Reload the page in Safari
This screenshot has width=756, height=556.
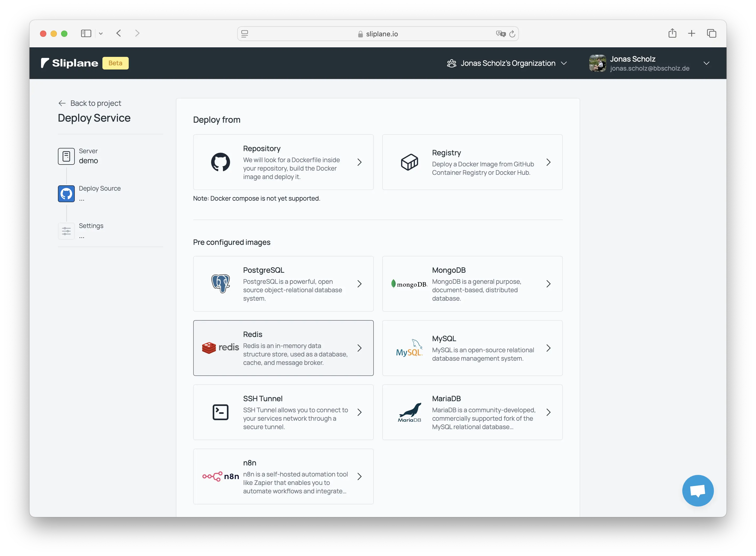pyautogui.click(x=512, y=34)
